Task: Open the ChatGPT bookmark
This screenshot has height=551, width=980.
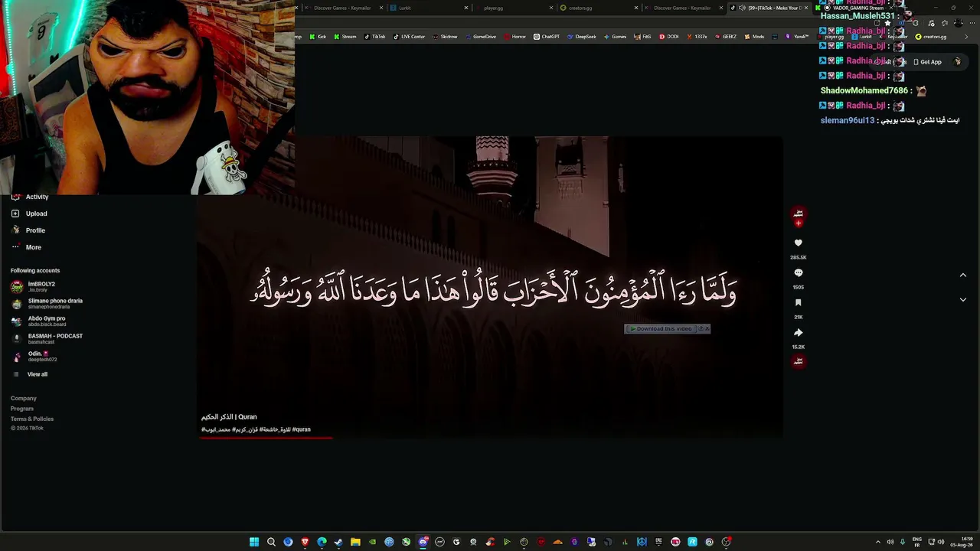Action: 547,37
